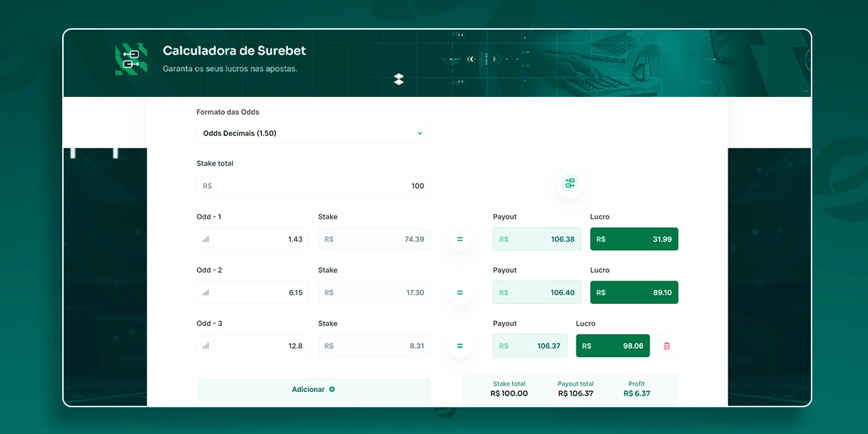This screenshot has width=868, height=434.
Task: Click the diamond icon in the header banner
Action: [396, 80]
